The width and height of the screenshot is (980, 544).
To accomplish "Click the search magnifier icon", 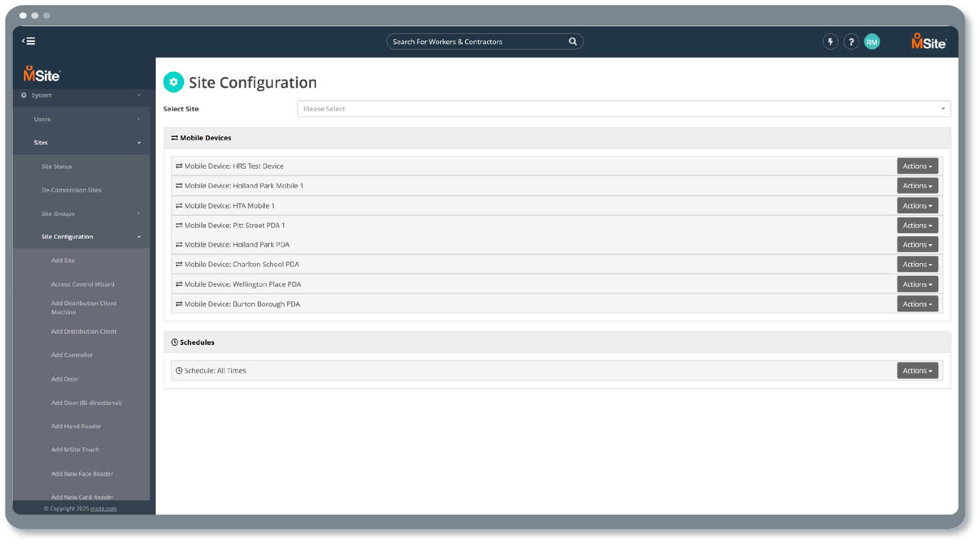I will pos(572,41).
